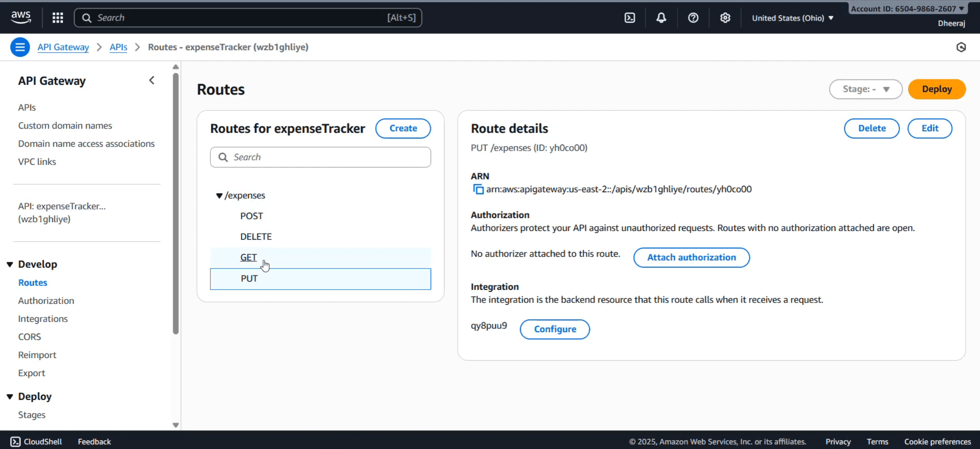The width and height of the screenshot is (980, 449).
Task: Open the settings gear icon
Action: [x=725, y=18]
